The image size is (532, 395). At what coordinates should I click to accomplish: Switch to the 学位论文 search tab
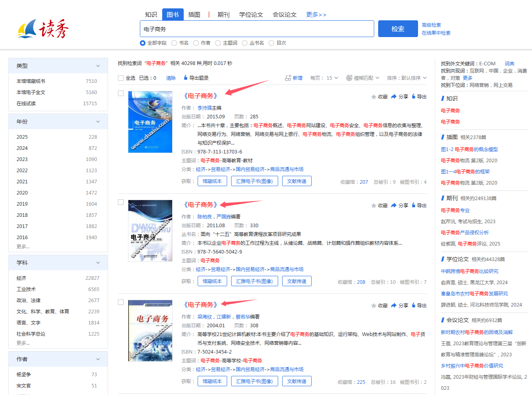[251, 14]
